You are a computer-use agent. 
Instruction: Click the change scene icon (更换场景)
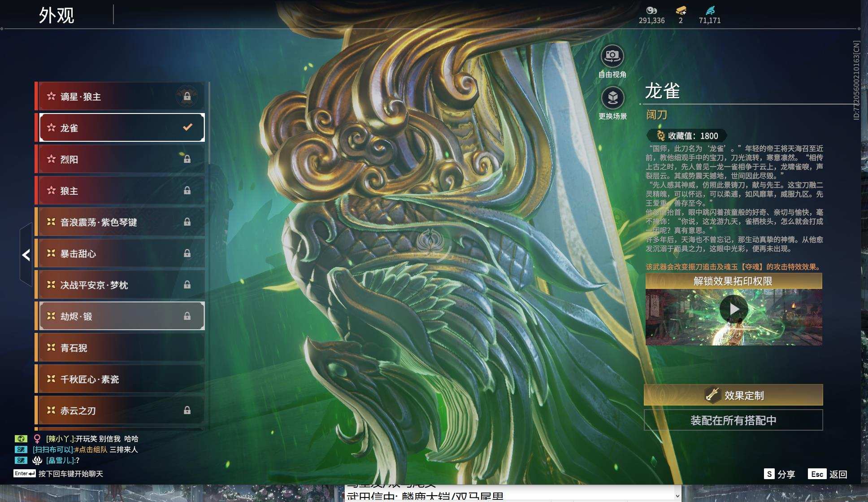[x=612, y=98]
